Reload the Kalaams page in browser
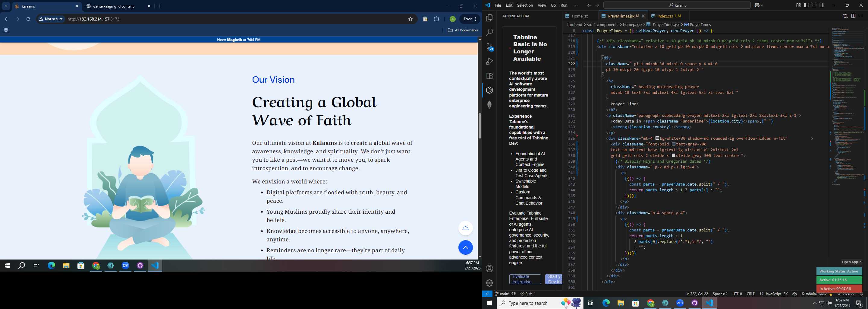The image size is (868, 309). click(28, 19)
